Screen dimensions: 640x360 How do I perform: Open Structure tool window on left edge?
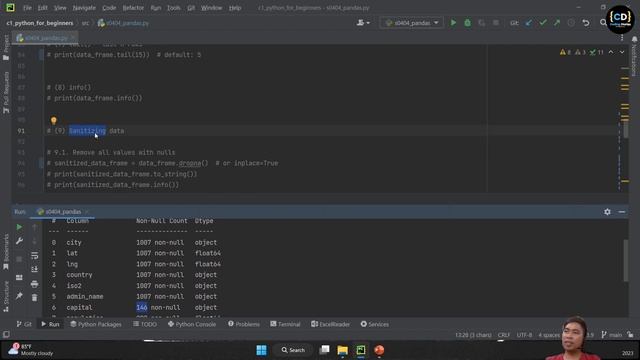[6, 296]
